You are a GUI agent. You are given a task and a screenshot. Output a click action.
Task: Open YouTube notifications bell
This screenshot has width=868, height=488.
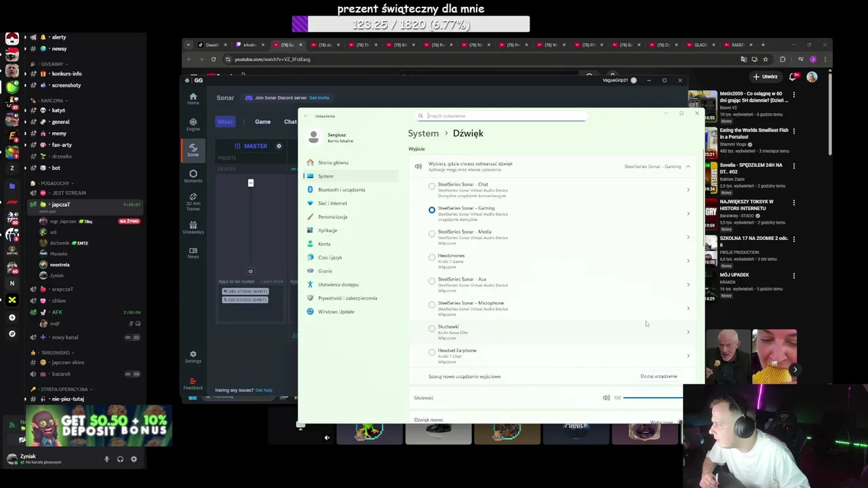[x=793, y=77]
